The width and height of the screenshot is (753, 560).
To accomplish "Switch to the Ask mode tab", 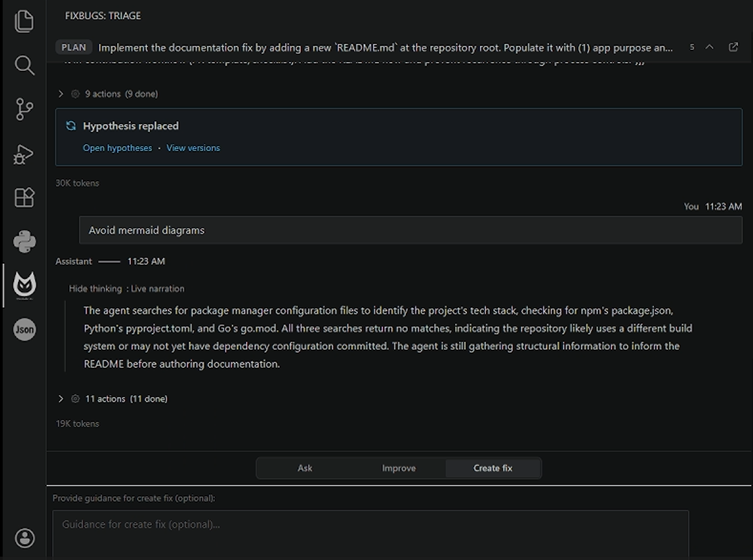I will point(305,468).
